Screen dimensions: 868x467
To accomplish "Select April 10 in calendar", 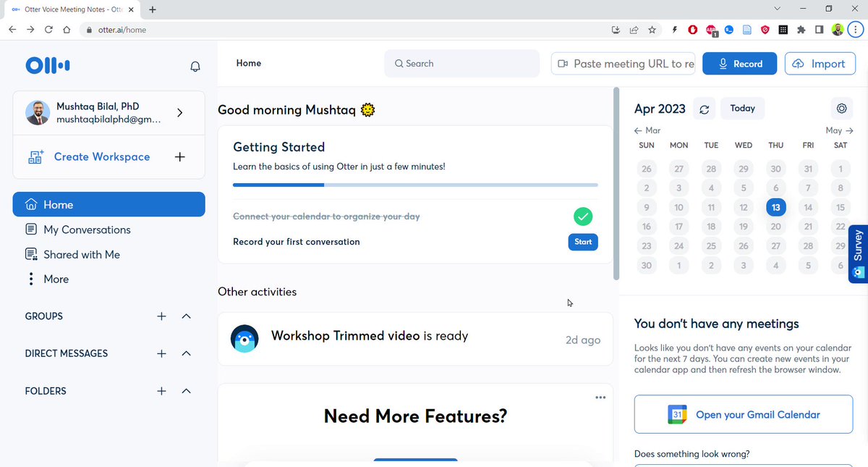I will coord(678,207).
